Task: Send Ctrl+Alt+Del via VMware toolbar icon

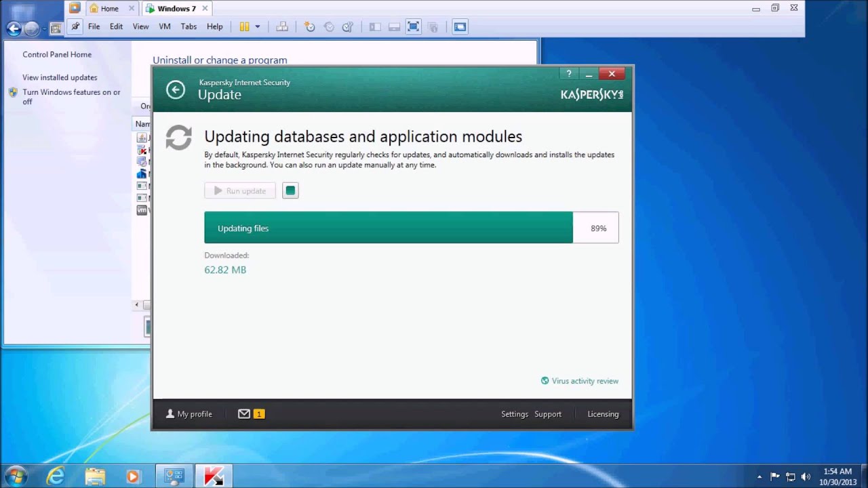Action: coord(282,26)
